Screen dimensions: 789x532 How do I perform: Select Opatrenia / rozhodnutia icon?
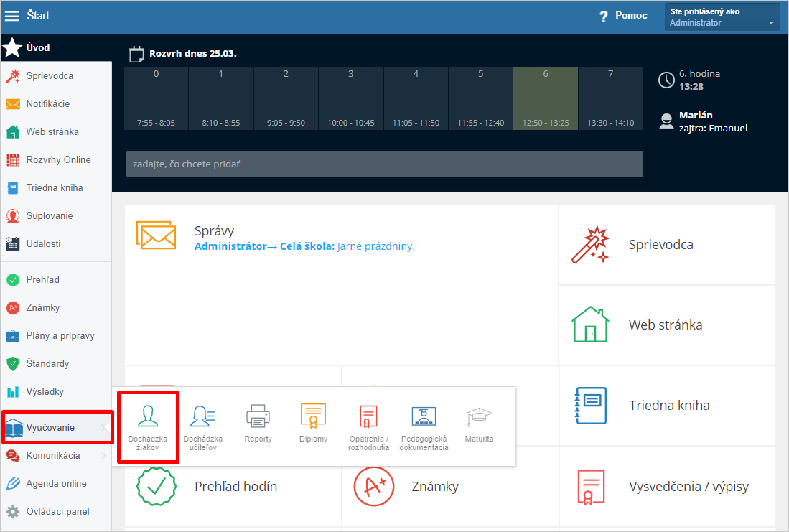368,417
